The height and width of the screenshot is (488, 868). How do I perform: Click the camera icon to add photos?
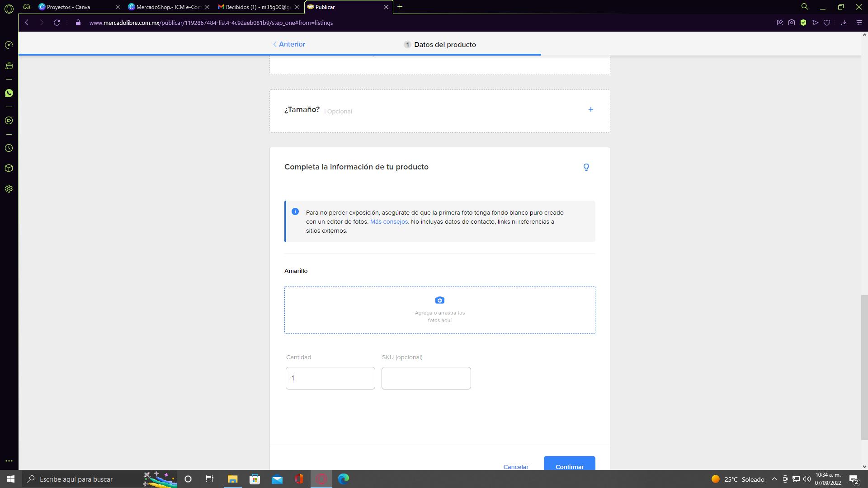tap(439, 300)
